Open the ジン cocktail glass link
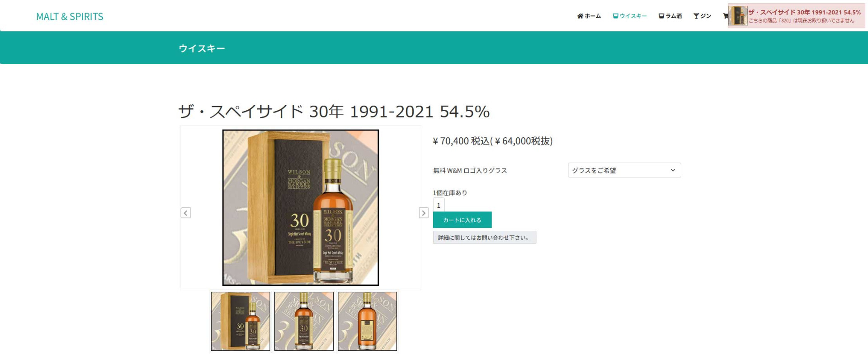This screenshot has height=359, width=868. [x=702, y=16]
